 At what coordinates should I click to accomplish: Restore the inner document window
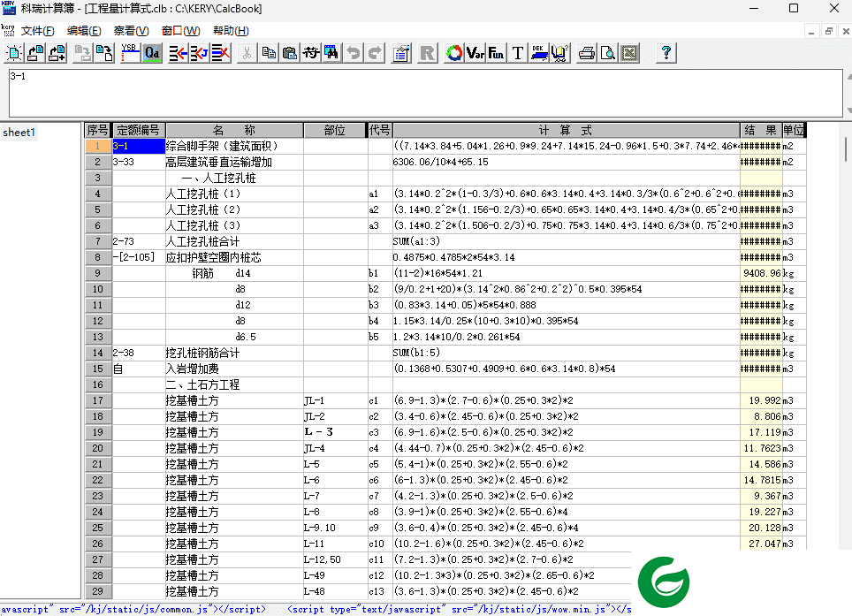pyautogui.click(x=829, y=32)
